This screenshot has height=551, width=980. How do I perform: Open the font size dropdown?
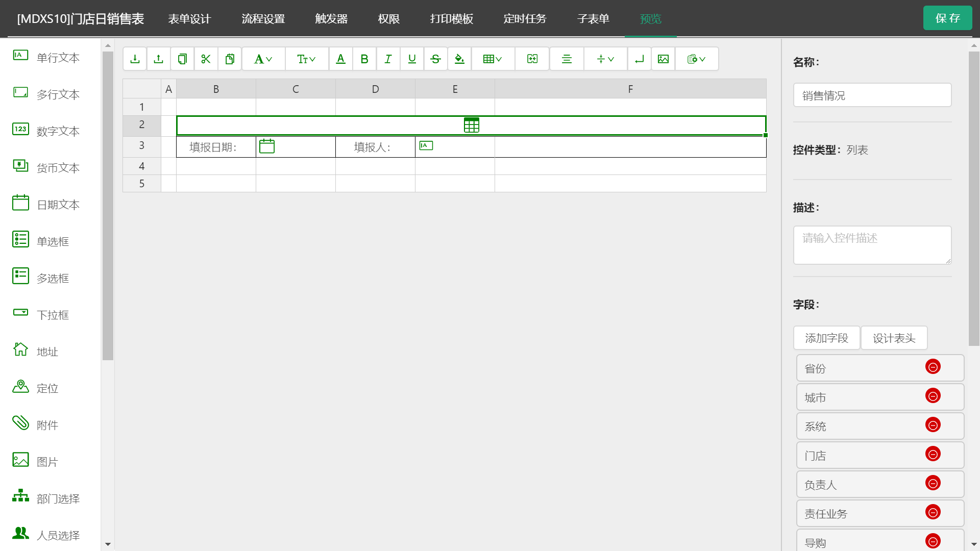[306, 59]
